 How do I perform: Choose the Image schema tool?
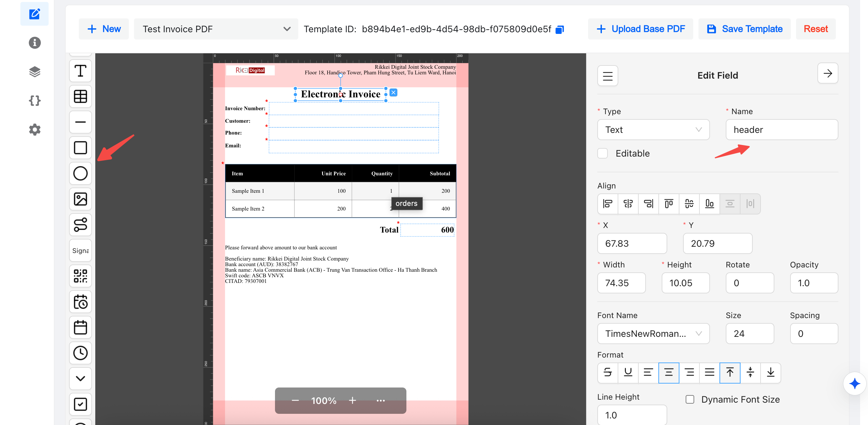[80, 199]
